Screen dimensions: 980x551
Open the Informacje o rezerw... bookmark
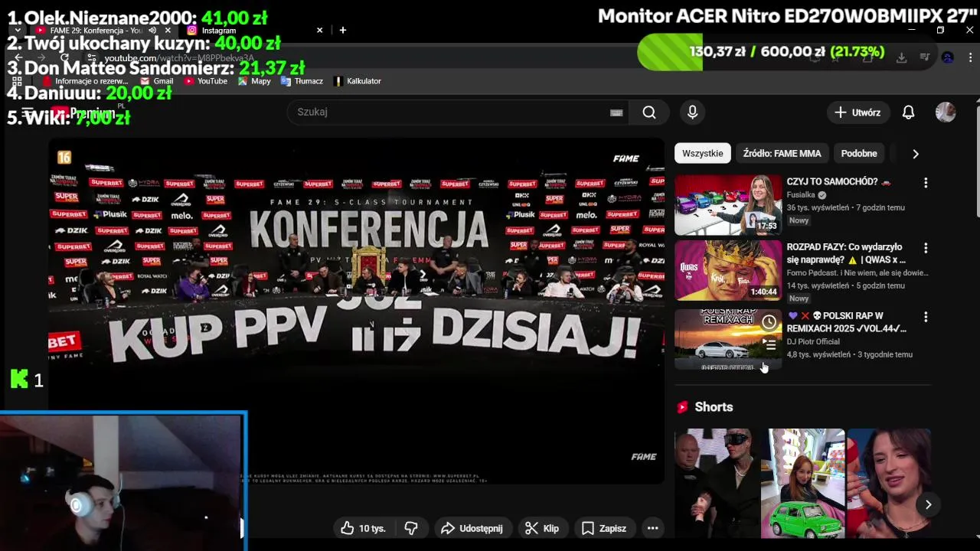85,81
